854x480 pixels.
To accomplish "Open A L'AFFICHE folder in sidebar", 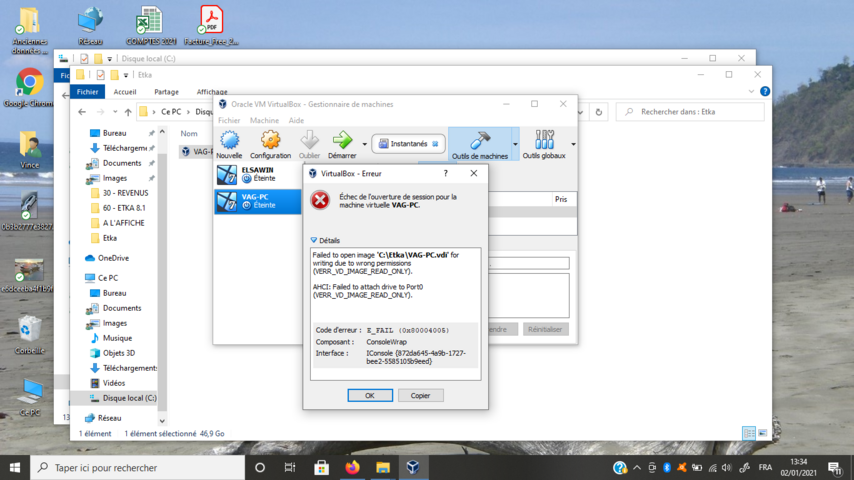I will (x=124, y=223).
